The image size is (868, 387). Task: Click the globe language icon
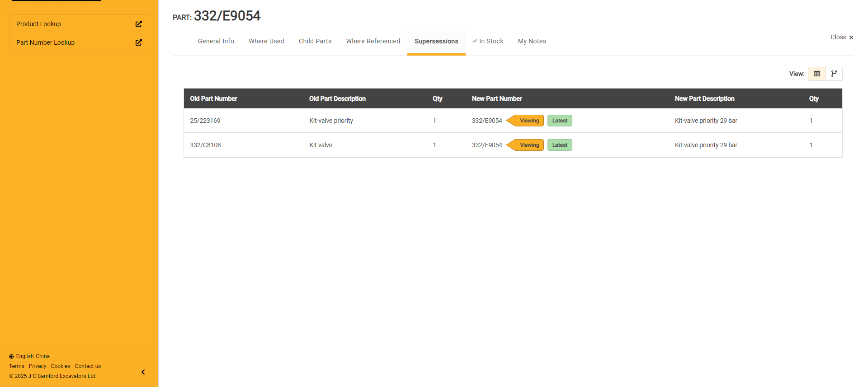click(x=11, y=356)
